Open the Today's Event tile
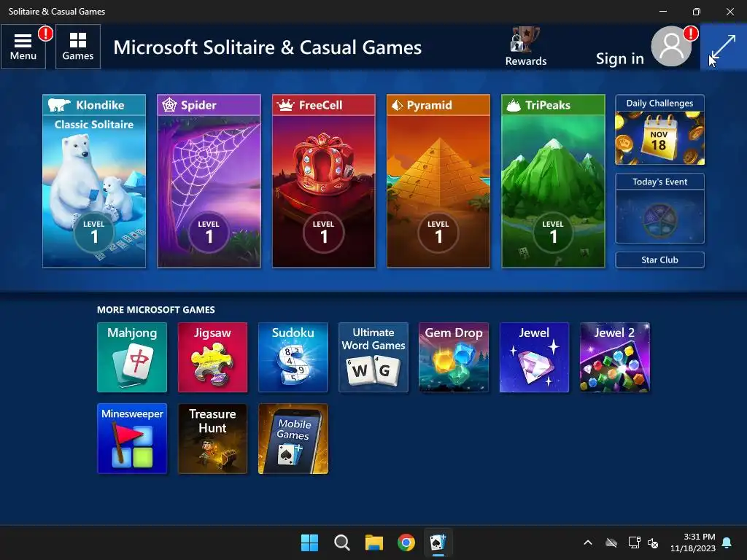Viewport: 747px width, 560px height. click(x=659, y=209)
